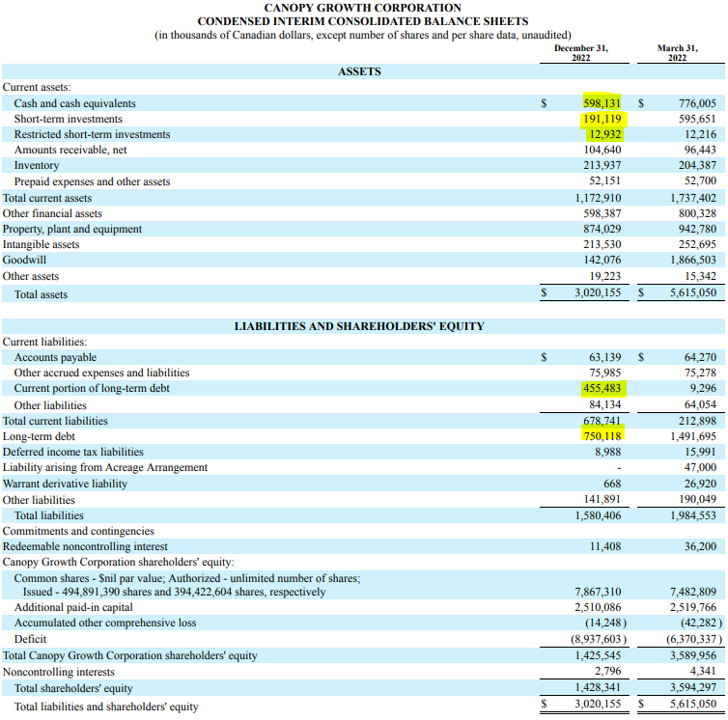Select Noncontrolling interests value 2,796

[608, 671]
